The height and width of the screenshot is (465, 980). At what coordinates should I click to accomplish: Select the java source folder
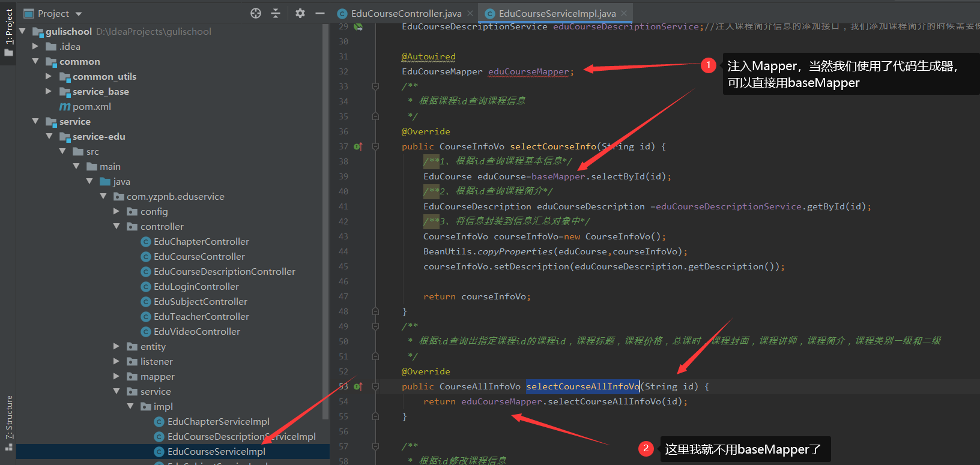[x=121, y=181]
